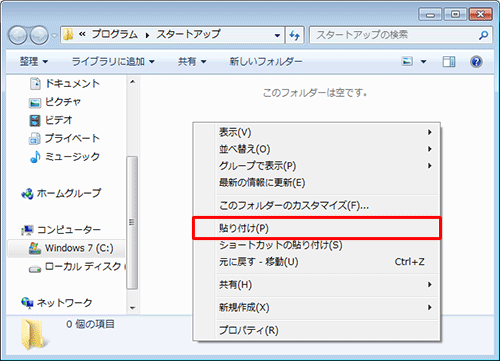Click the breadcrumb arrow after プログラム
The height and width of the screenshot is (361, 500).
(x=147, y=35)
